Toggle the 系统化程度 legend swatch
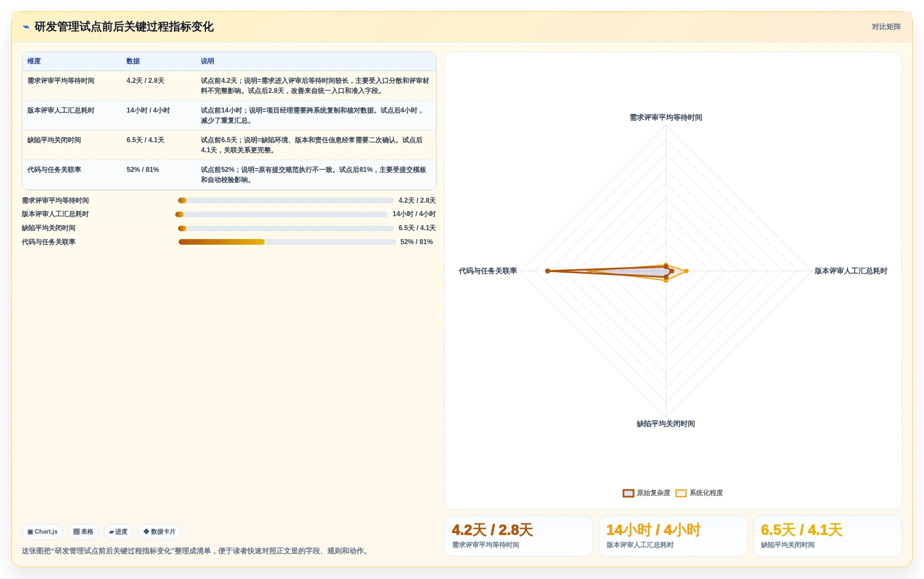 tap(681, 493)
